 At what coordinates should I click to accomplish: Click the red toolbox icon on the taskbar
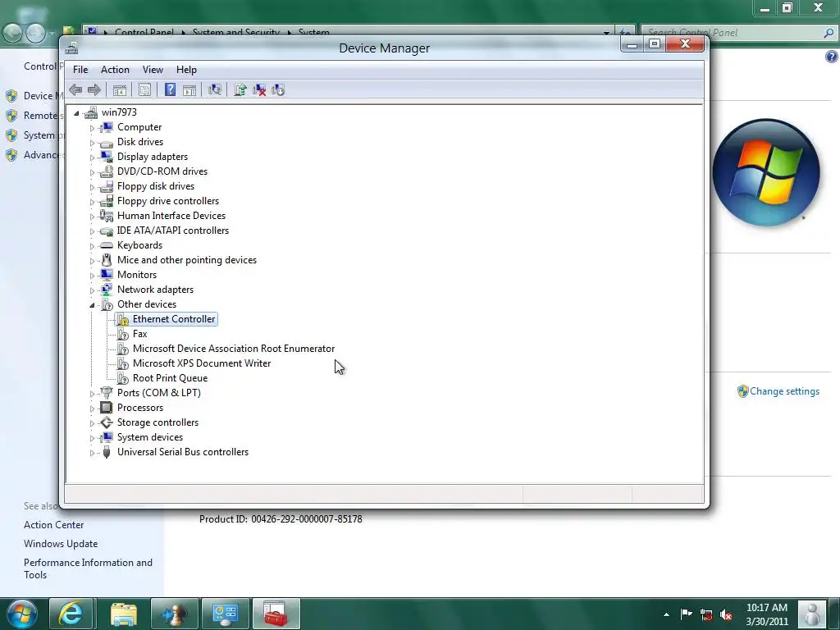point(276,614)
